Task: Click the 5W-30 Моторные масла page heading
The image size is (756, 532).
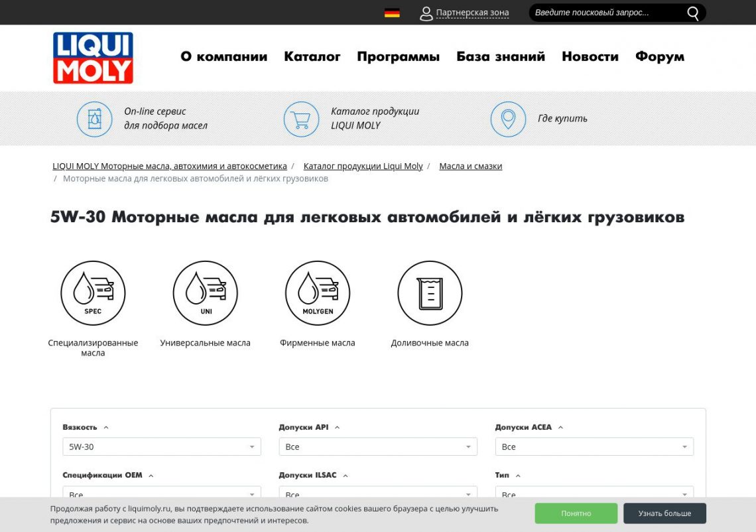Action: 367,217
